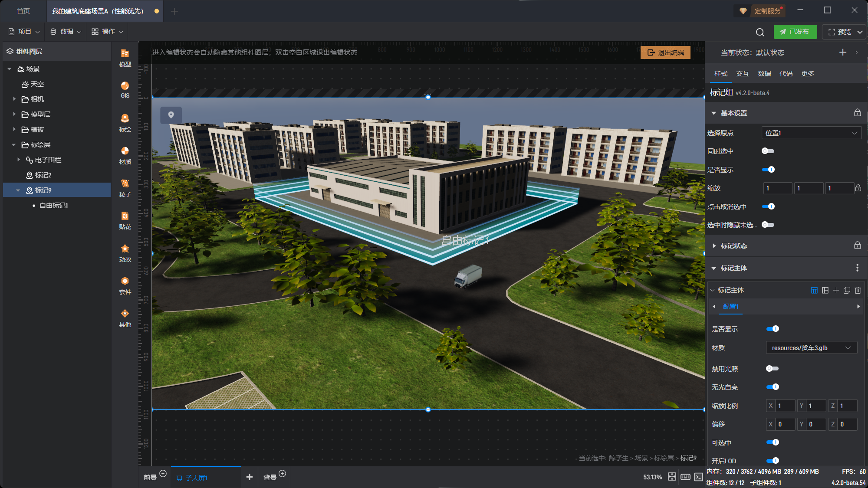Switch to the 交互 tab

click(742, 74)
